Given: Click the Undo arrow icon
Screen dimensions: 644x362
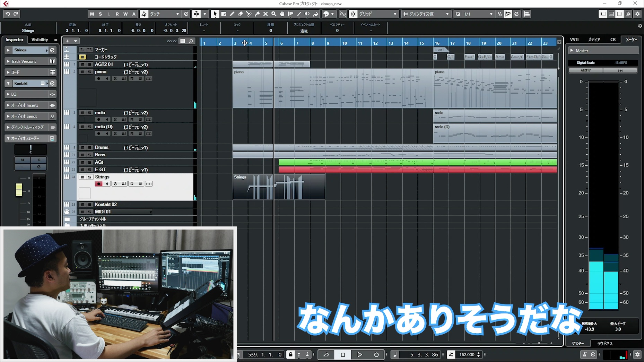Looking at the screenshot, I should (8, 14).
